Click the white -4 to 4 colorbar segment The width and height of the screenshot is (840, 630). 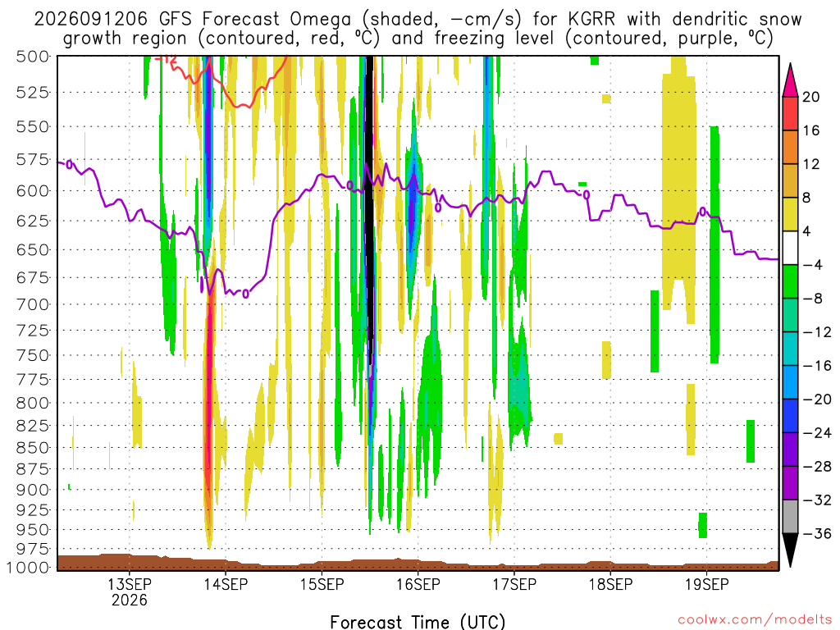click(790, 248)
